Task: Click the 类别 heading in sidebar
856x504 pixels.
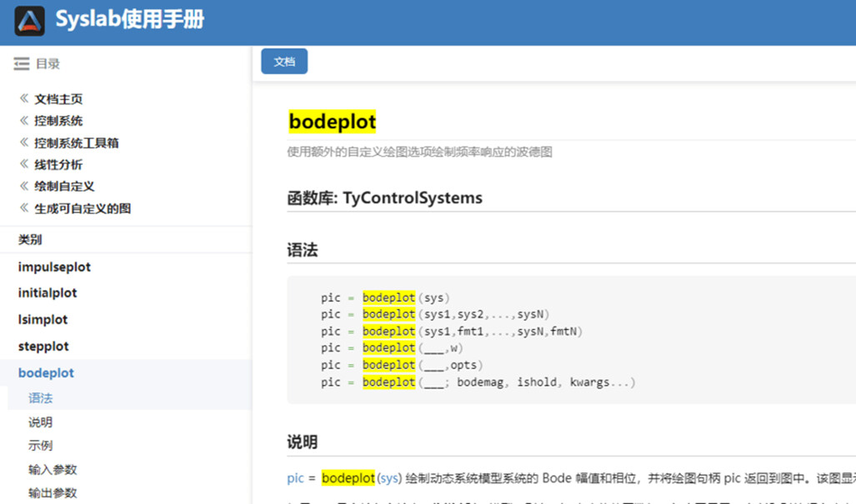Action: click(x=30, y=239)
